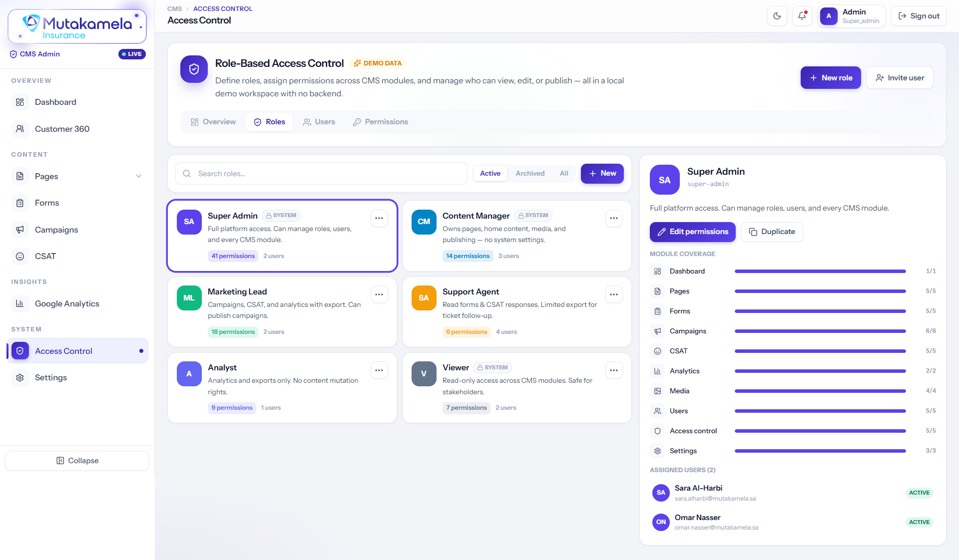Open CSAT smiley icon
The height and width of the screenshot is (560, 959).
[20, 256]
